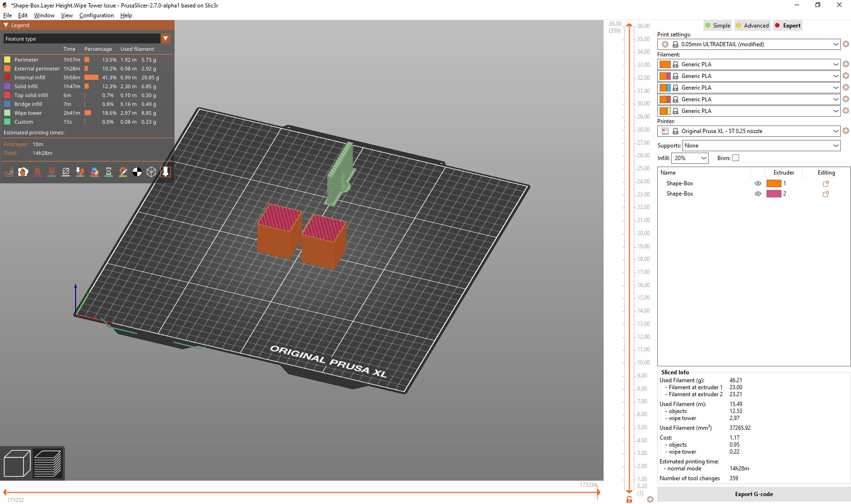Viewport: 851px width, 504px height.
Task: Toggle travel moves display in preview
Action: coord(8,172)
